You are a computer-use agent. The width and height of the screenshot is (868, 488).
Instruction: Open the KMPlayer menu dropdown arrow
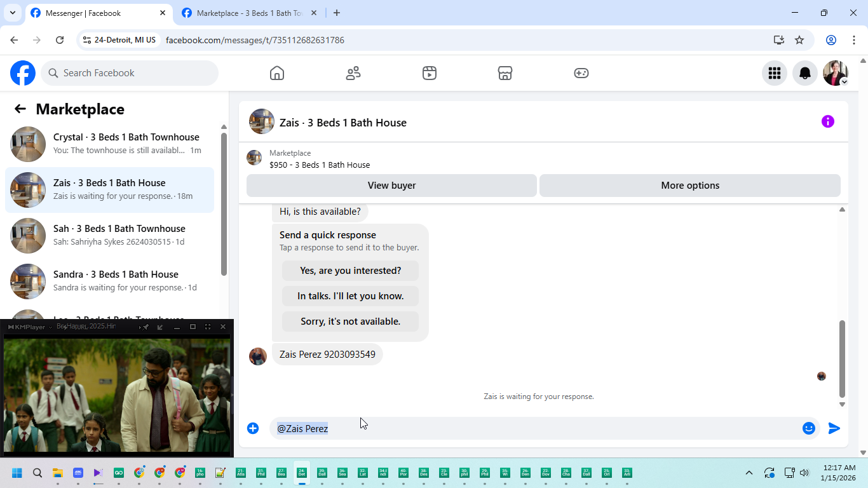(50, 327)
